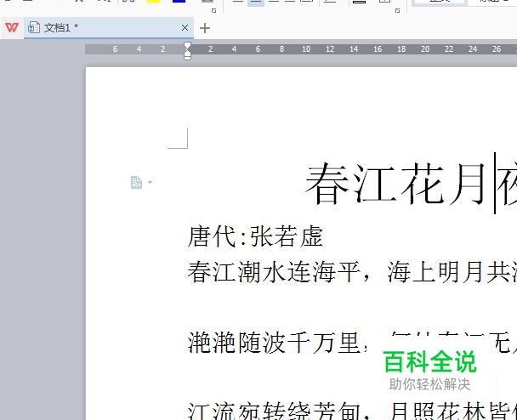Screen dimensions: 517x420
Task: Switch to the 文档1 document tab
Action: 109,28
